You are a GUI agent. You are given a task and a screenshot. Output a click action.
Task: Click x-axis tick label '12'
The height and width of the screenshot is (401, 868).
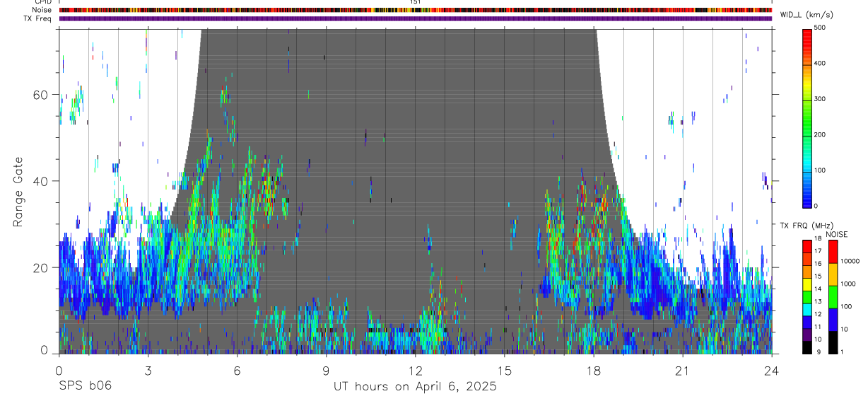pos(415,370)
